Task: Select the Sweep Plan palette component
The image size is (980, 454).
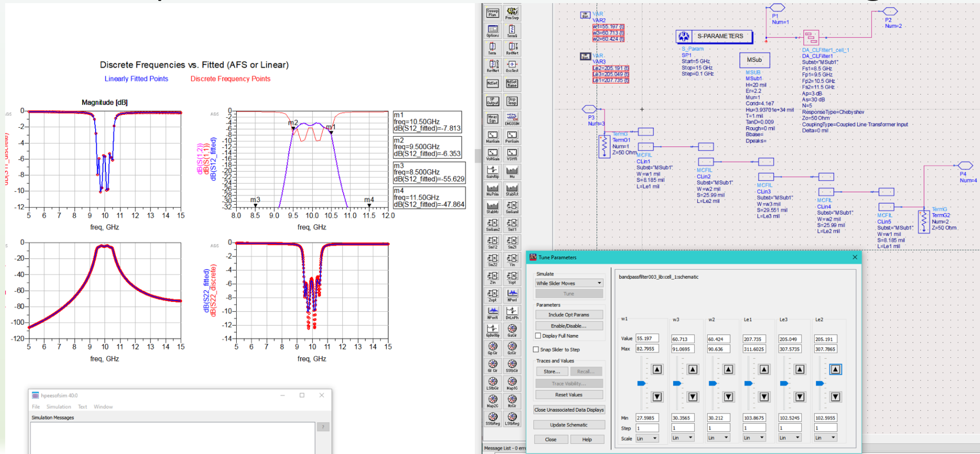Action: [493, 13]
